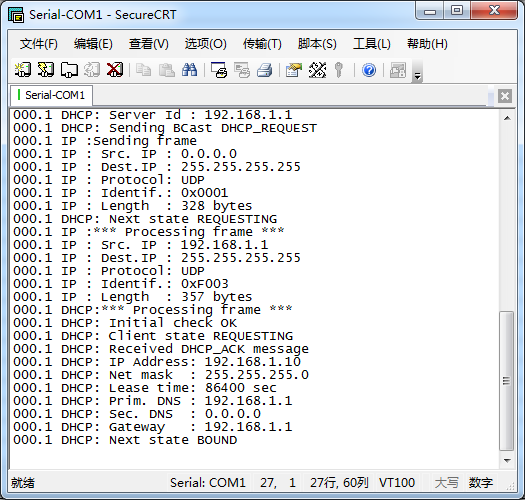The image size is (525, 500).
Task: Click the SecureCRT title bar application icon
Action: (16, 15)
